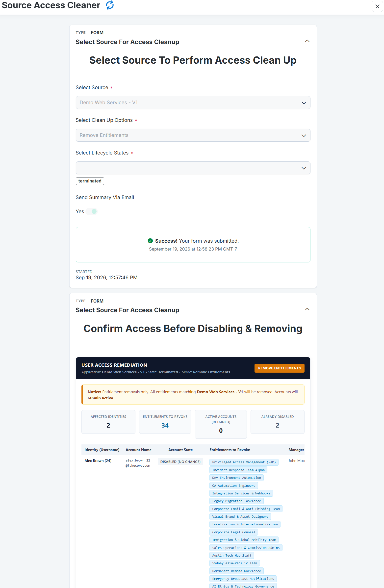The height and width of the screenshot is (588, 384).
Task: Click the DISABLED (NO CHANGE) state badge
Action: 180,462
